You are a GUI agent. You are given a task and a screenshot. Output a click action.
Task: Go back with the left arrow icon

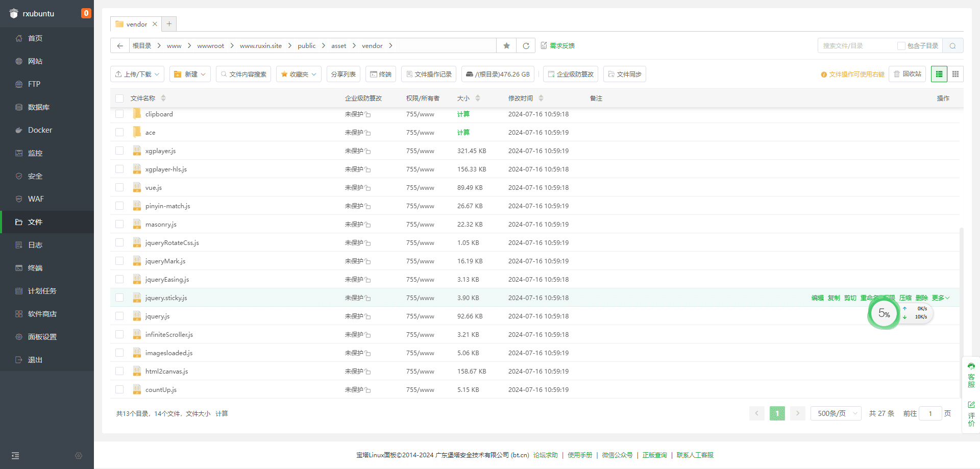pyautogui.click(x=120, y=45)
